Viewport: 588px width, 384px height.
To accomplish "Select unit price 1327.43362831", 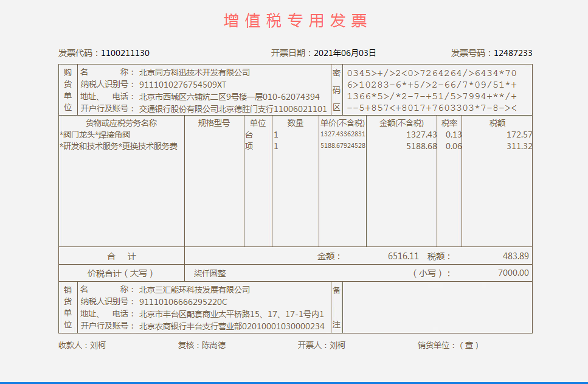I will (343, 134).
